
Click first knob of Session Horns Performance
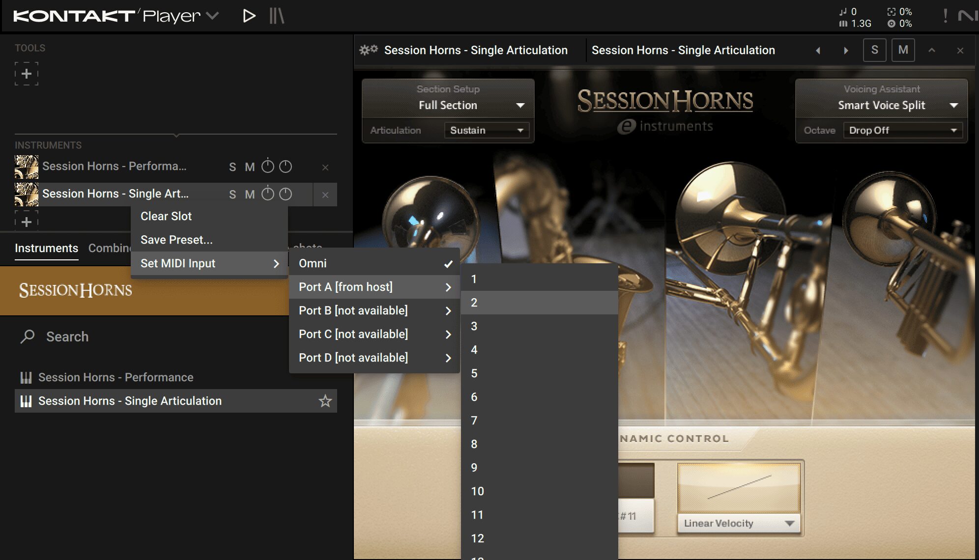[267, 167]
